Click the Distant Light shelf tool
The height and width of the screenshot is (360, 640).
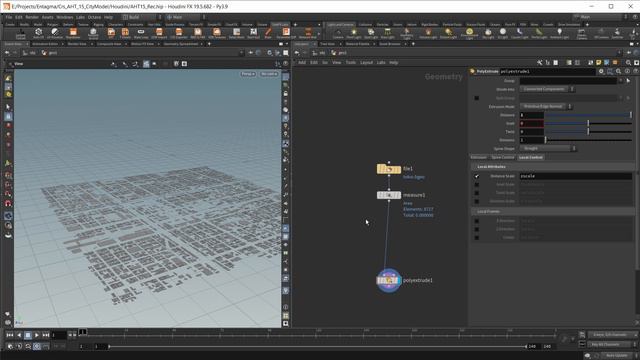coord(449,33)
